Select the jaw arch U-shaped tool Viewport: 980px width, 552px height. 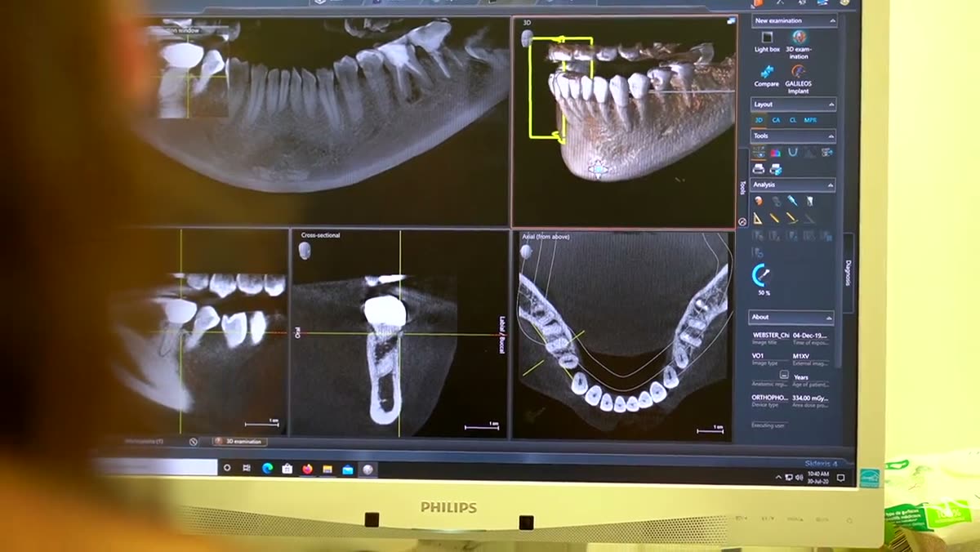pyautogui.click(x=793, y=152)
